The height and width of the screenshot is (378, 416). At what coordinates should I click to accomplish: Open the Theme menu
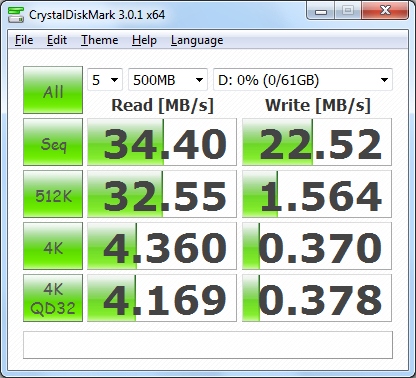[x=99, y=40]
